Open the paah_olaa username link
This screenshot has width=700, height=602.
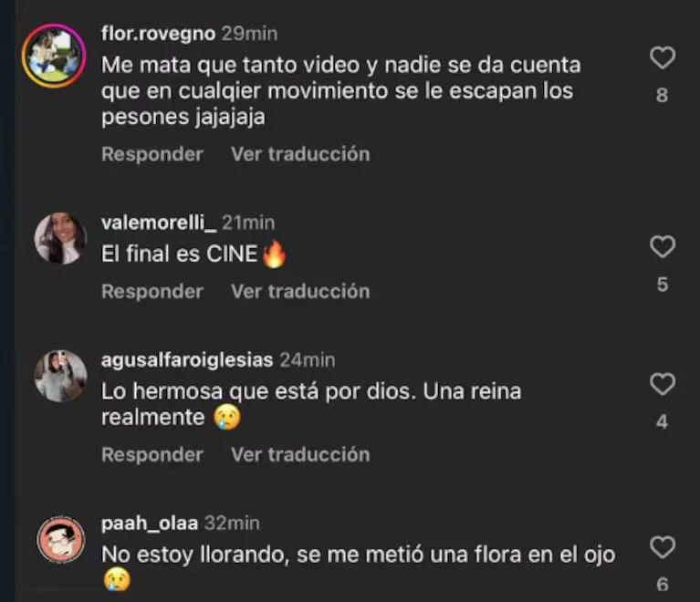point(150,524)
